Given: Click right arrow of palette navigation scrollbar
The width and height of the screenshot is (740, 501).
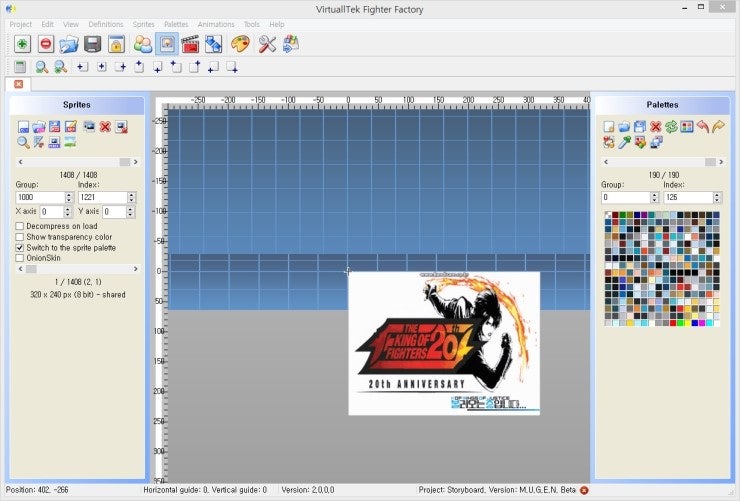Looking at the screenshot, I should tap(721, 162).
